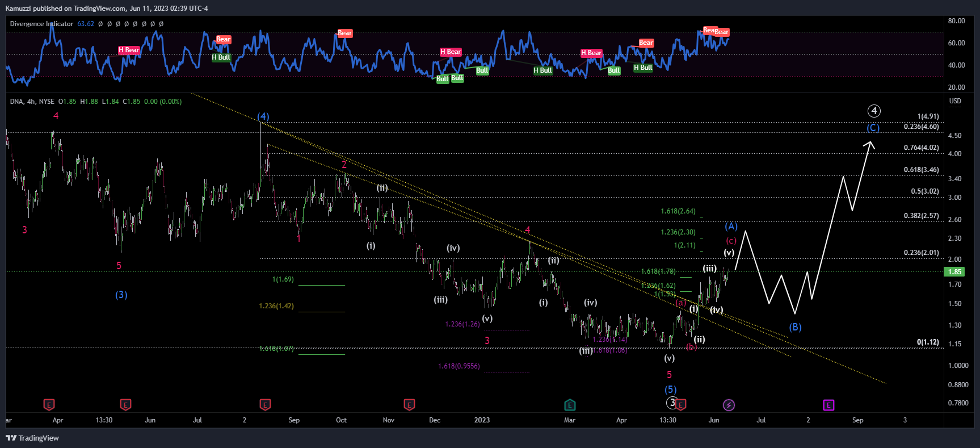Click the green earnings E marker

[x=570, y=405]
